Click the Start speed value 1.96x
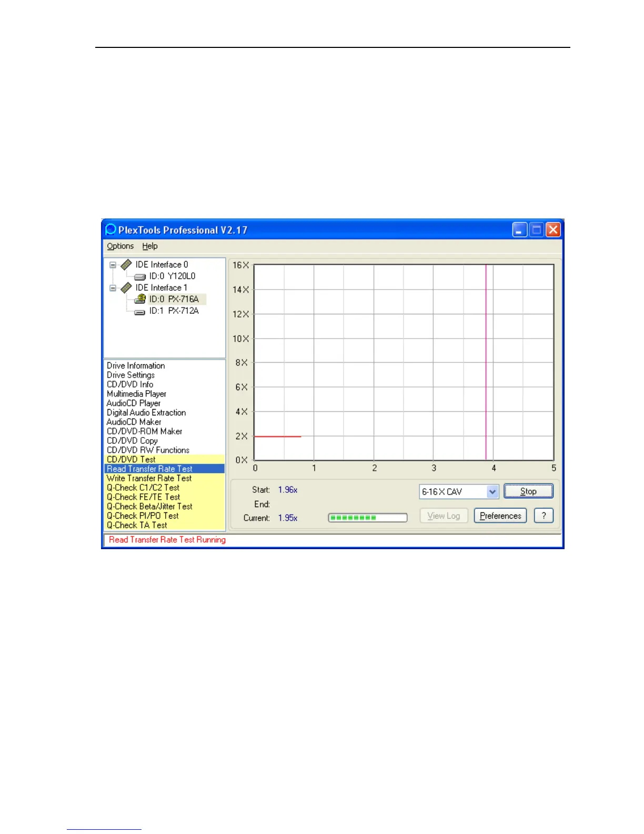 288,490
